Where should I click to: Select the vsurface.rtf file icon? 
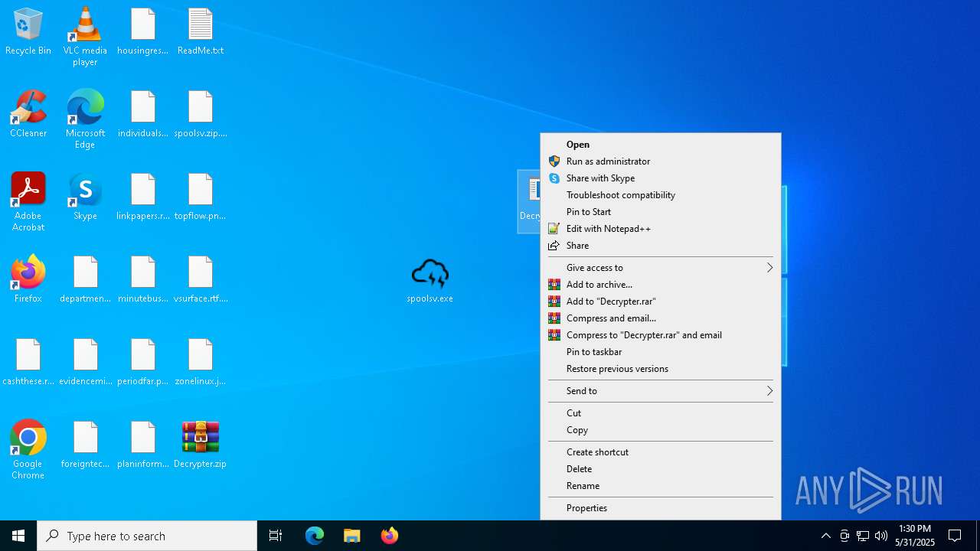[201, 280]
